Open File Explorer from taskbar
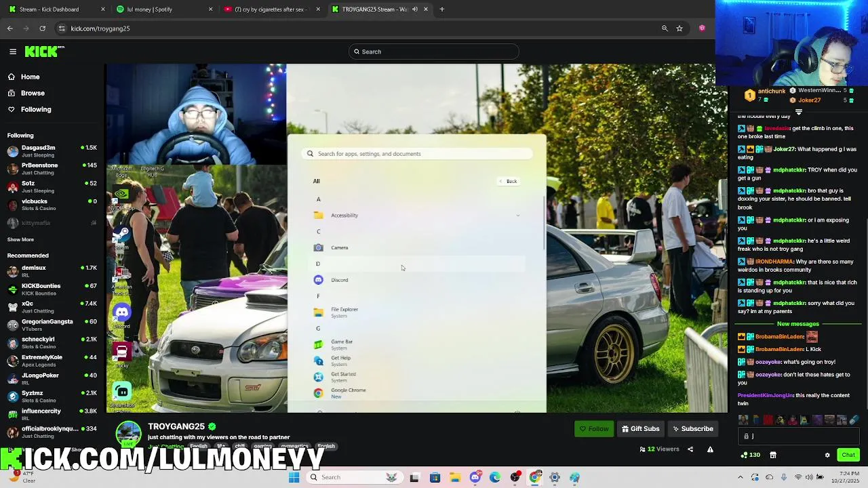Viewport: 868px width, 488px height. (x=455, y=477)
